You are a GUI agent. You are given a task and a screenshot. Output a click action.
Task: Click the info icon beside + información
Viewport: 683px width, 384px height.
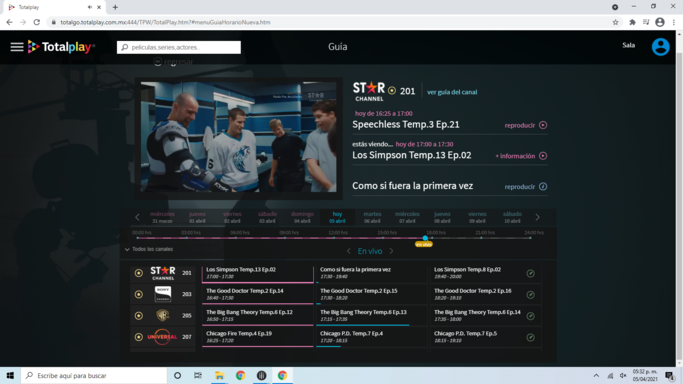[543, 156]
